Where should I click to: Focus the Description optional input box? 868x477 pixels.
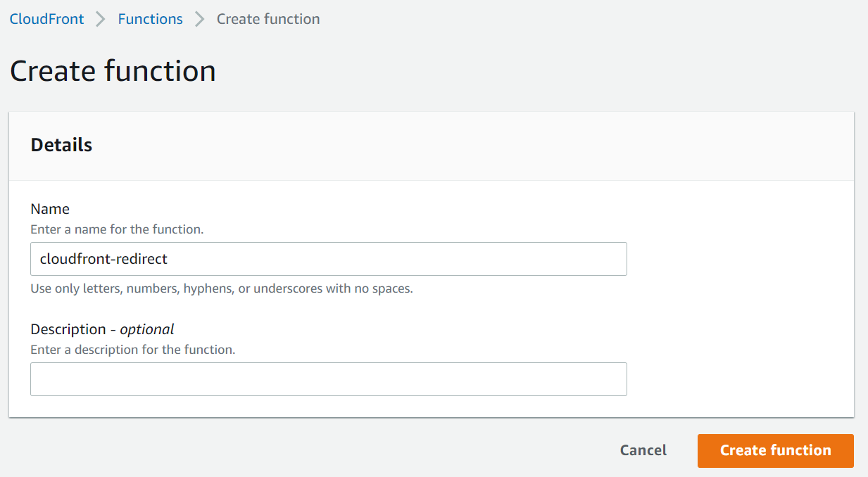pyautogui.click(x=328, y=379)
